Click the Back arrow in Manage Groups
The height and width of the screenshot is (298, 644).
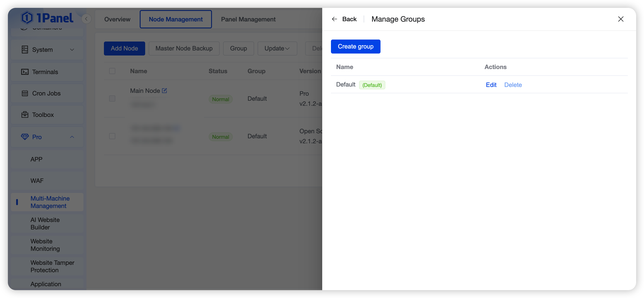tap(334, 19)
